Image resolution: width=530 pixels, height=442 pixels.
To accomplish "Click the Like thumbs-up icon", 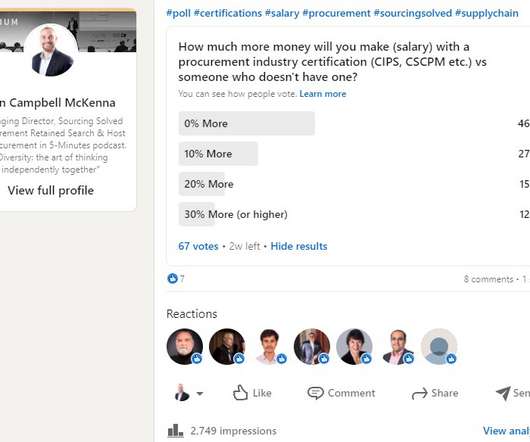I will [240, 393].
